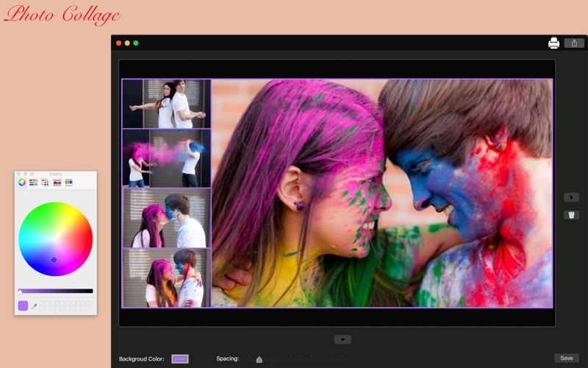Click the Spacing slider handle
The image size is (588, 368).
point(259,359)
